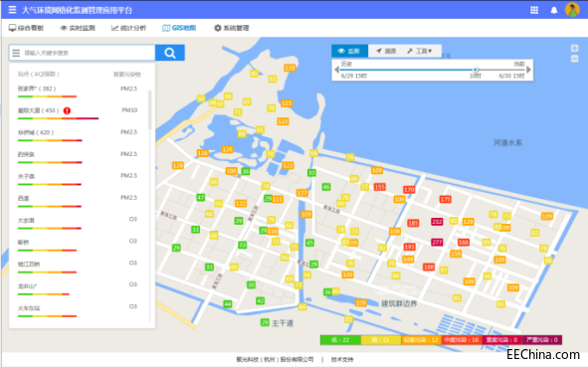Screen dimensions: 588x367
Task: Click the timeline slider handle at 10时
Action: pos(476,70)
